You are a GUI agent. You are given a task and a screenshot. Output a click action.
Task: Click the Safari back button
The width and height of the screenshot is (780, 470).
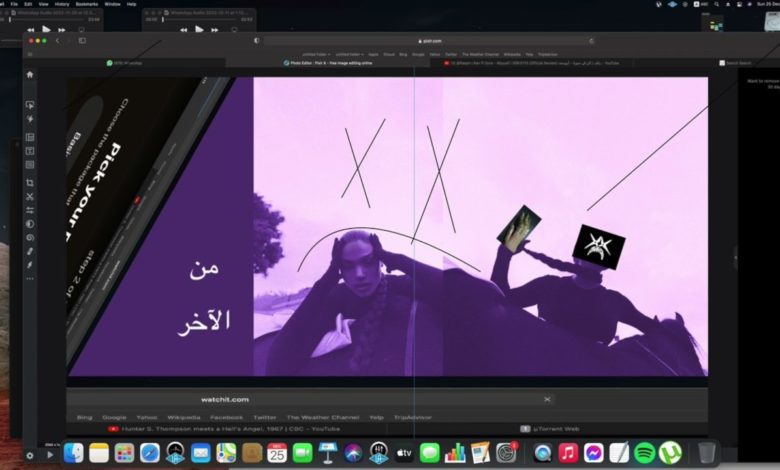click(x=58, y=41)
